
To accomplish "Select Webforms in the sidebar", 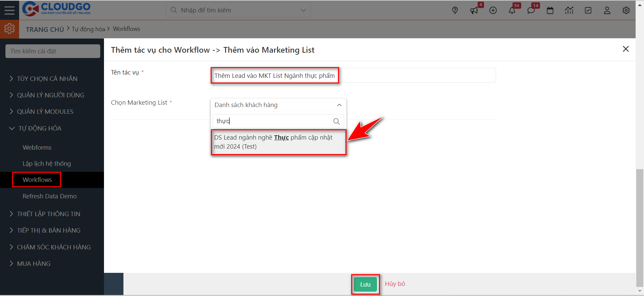I will click(x=37, y=147).
